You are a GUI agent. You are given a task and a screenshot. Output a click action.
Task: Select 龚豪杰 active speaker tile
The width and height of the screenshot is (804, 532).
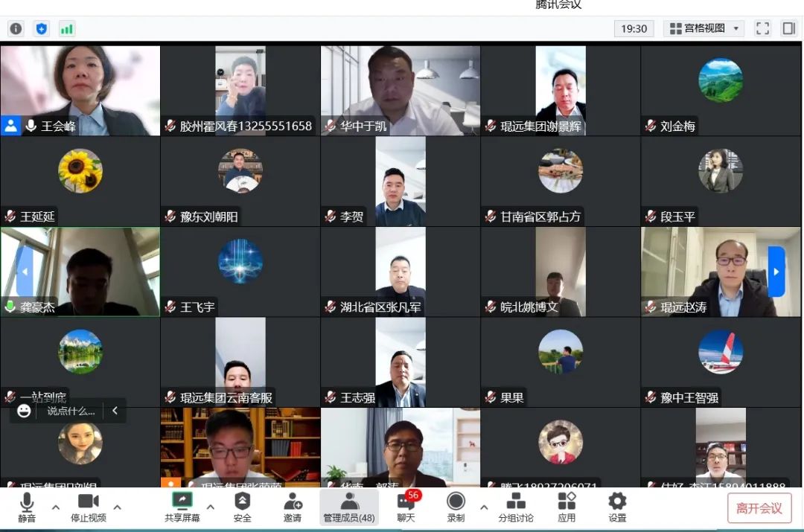[80, 272]
